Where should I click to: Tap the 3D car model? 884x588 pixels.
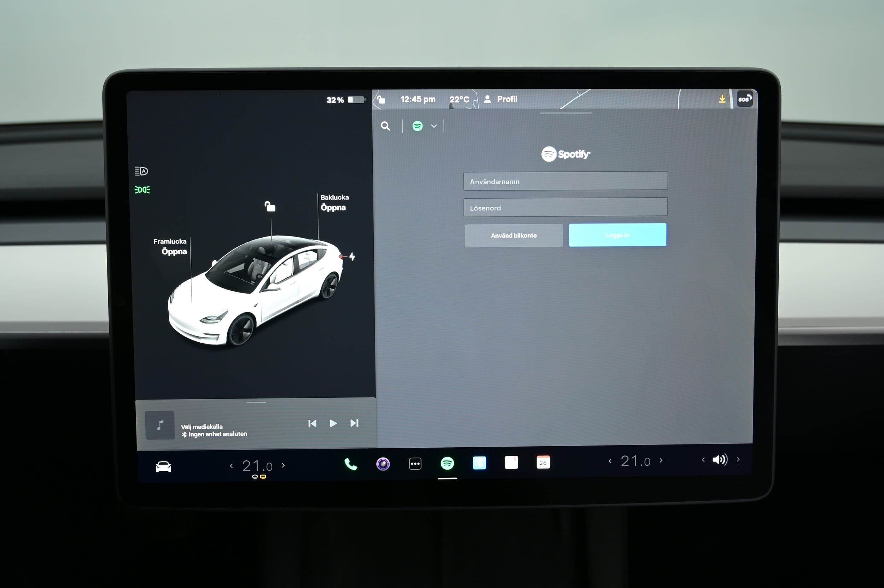[255, 291]
